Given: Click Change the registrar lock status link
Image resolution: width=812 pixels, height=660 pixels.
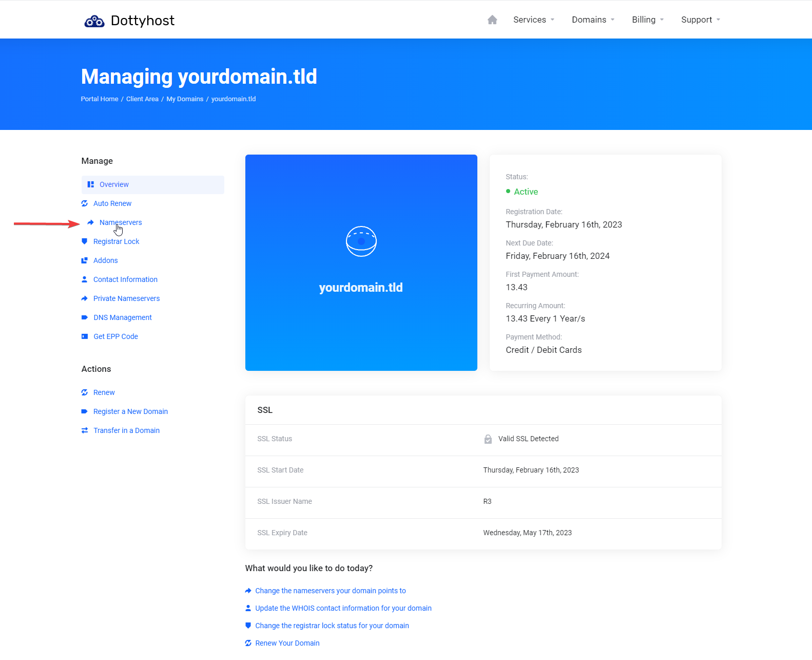Looking at the screenshot, I should (x=332, y=626).
